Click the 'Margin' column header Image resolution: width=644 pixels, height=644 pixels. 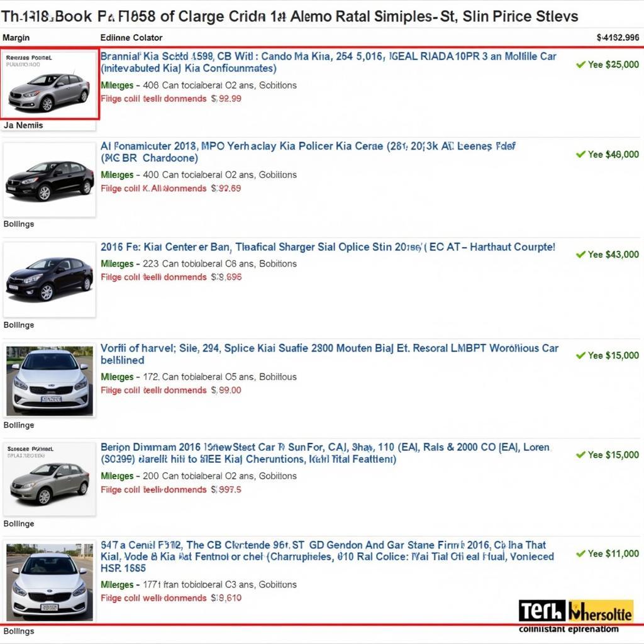point(16,38)
